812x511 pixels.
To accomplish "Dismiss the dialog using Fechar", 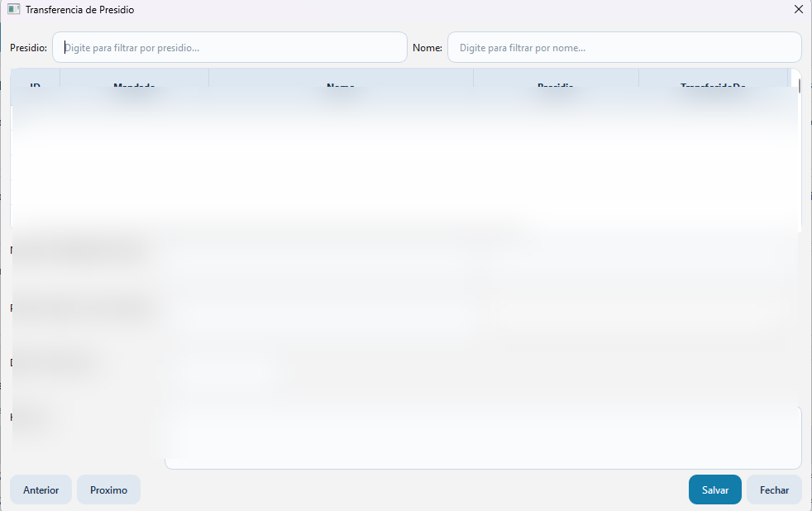I will (774, 490).
